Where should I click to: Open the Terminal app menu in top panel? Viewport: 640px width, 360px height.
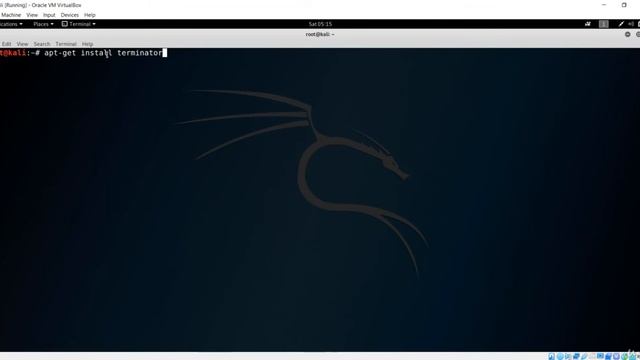(79, 24)
